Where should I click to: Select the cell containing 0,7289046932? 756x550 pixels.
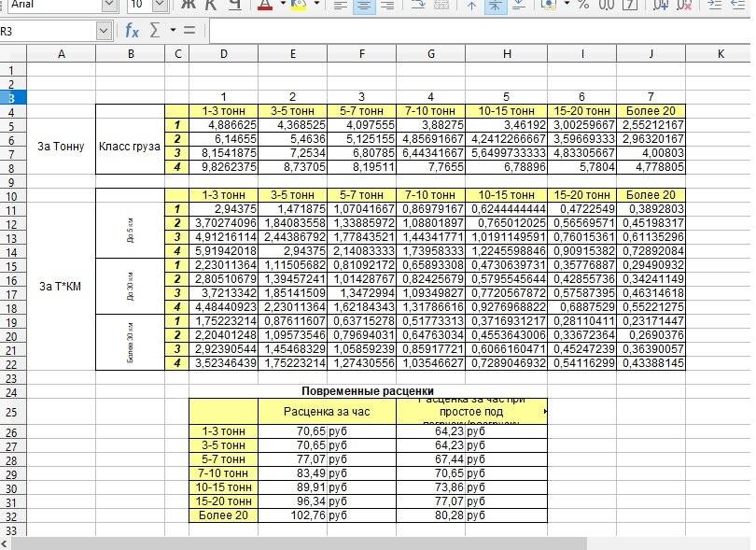click(x=507, y=363)
